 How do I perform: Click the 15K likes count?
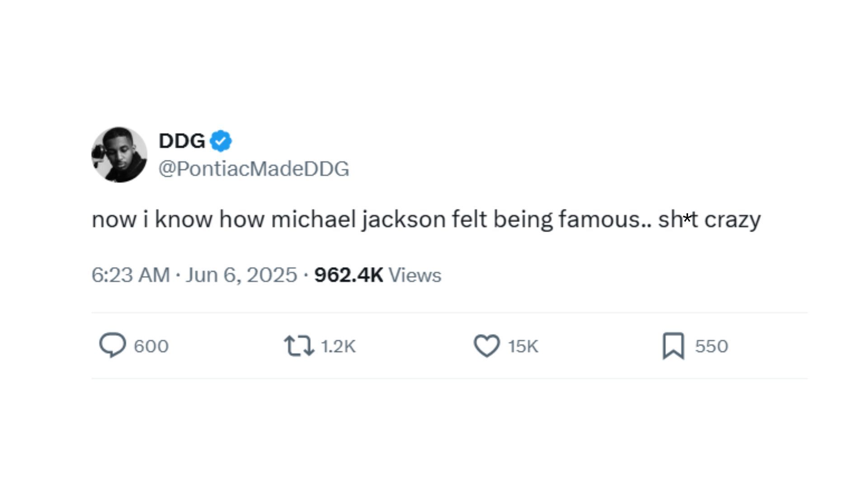(x=523, y=346)
